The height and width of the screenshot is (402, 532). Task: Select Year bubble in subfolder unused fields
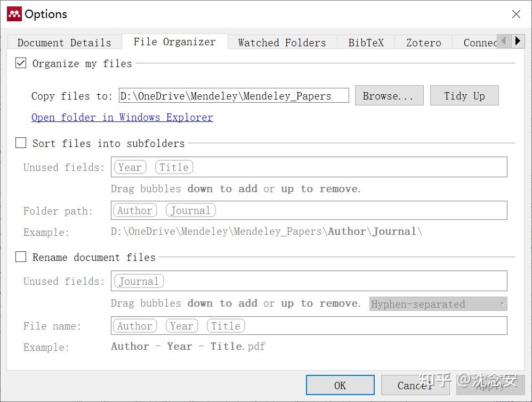pyautogui.click(x=130, y=167)
